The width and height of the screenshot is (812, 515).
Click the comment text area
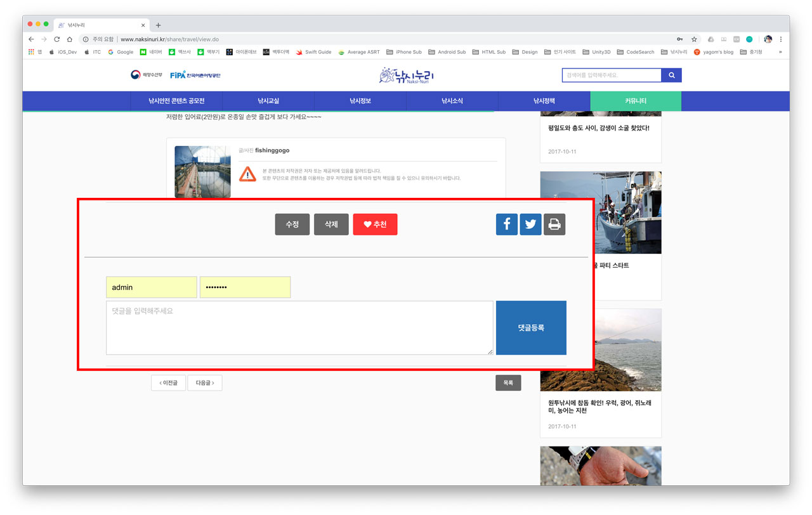[x=299, y=328]
